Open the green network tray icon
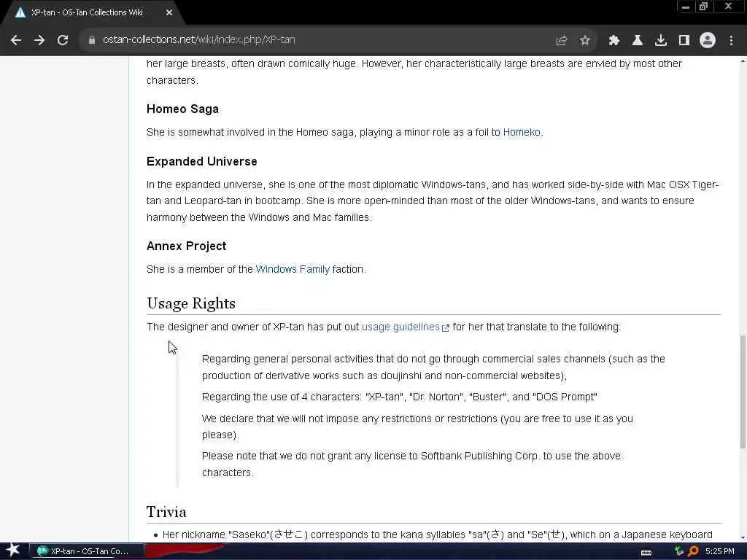 [679, 551]
